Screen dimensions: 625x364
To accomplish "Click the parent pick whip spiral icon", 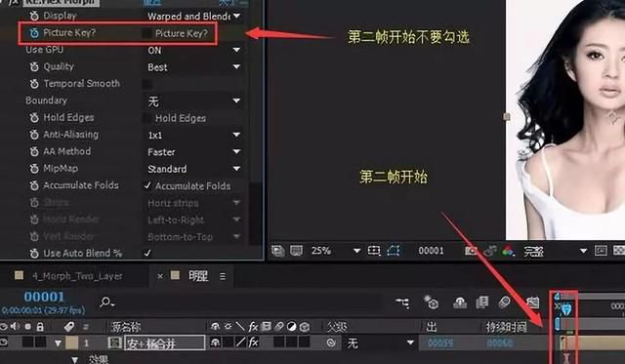I will click(x=331, y=343).
